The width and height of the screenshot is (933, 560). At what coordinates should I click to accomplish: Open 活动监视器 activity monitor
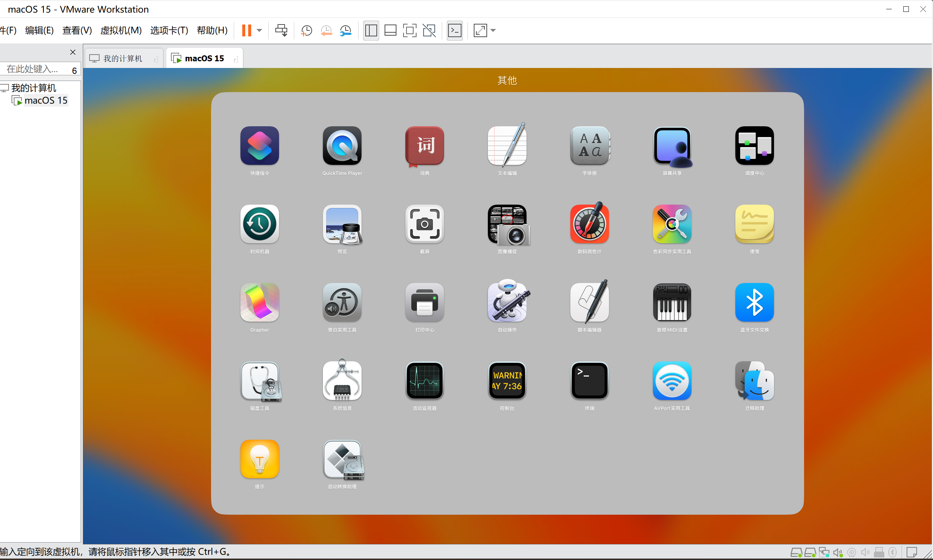click(x=424, y=381)
